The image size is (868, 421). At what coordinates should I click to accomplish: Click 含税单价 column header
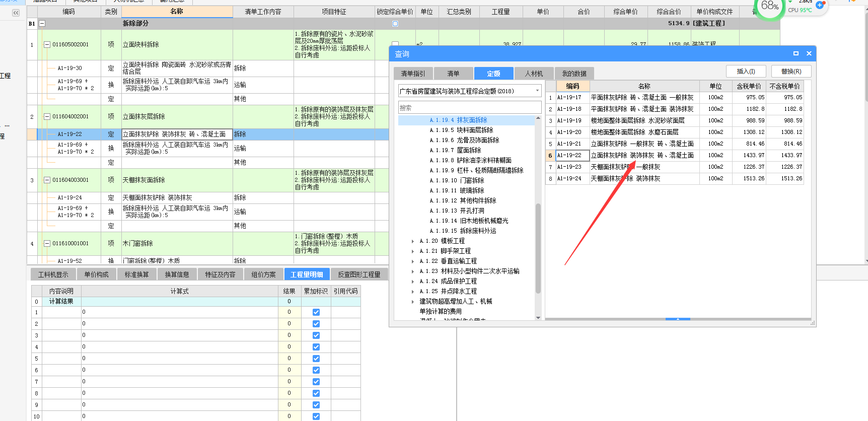click(x=749, y=86)
